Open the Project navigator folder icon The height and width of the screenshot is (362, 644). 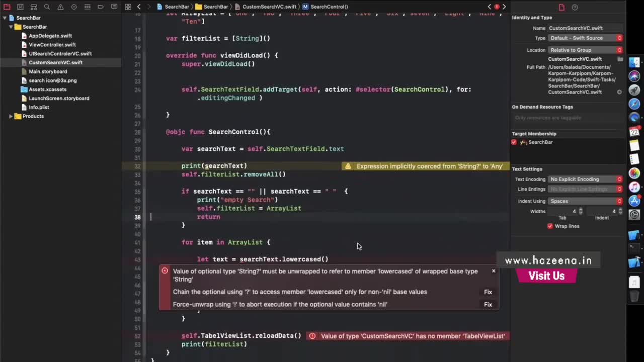coord(7,7)
